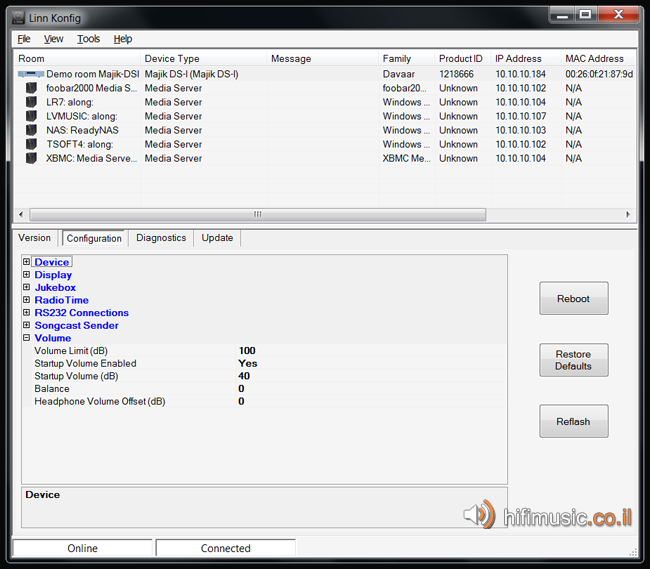The image size is (650, 569).
Task: Sort by the Device Type column header
Action: click(204, 58)
